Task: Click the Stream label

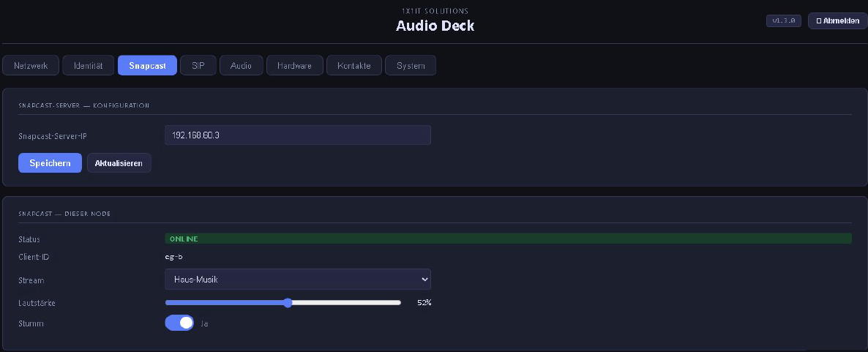Action: coord(31,280)
